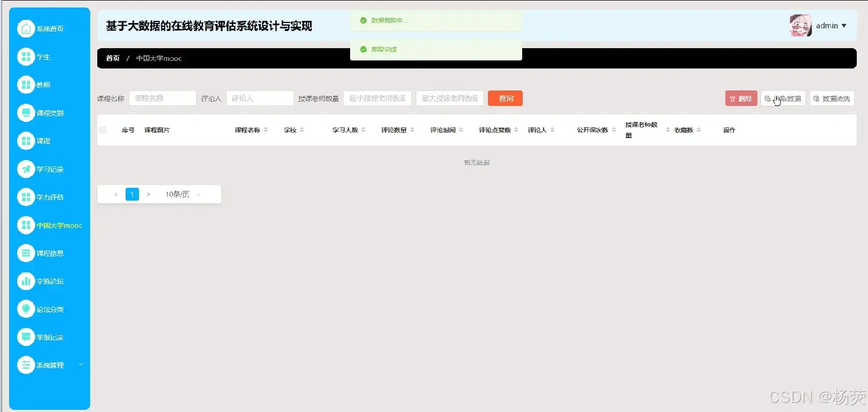Click the 系统管理 sliders icon
Screen dimensions: 868x412
tap(26, 365)
